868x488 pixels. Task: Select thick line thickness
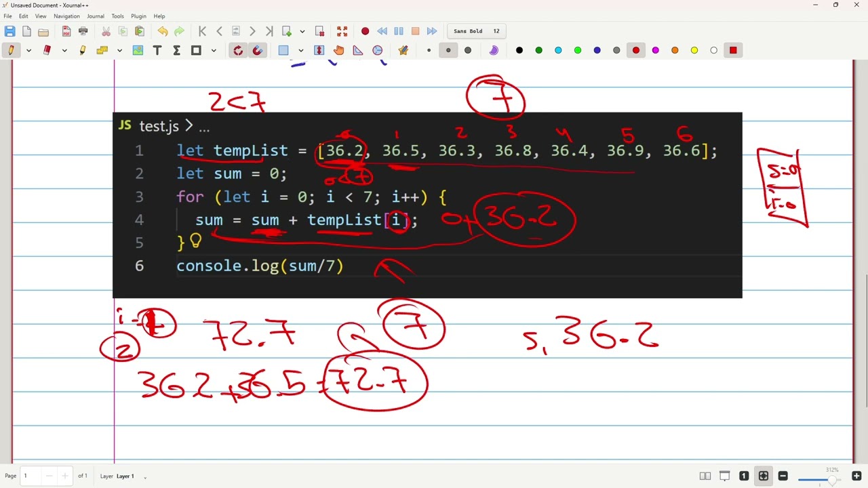pyautogui.click(x=468, y=50)
